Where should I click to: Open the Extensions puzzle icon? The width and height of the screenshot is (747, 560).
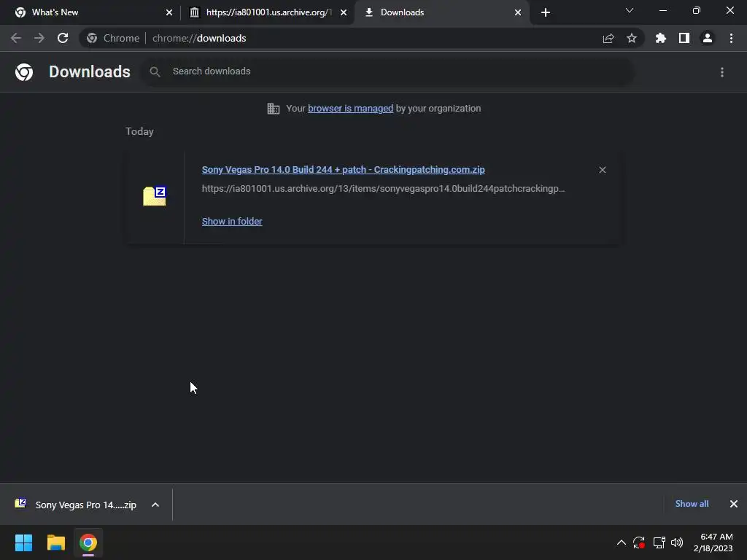pyautogui.click(x=661, y=38)
